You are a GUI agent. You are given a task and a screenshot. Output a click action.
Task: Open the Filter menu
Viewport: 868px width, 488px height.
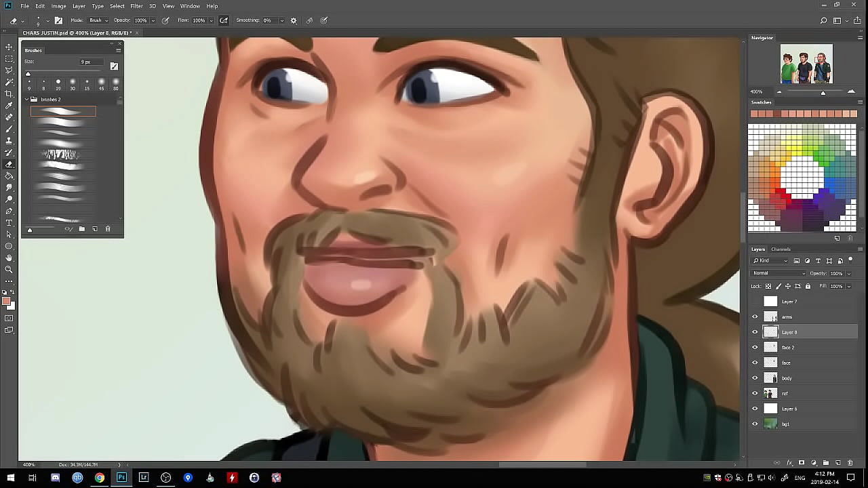pyautogui.click(x=136, y=6)
